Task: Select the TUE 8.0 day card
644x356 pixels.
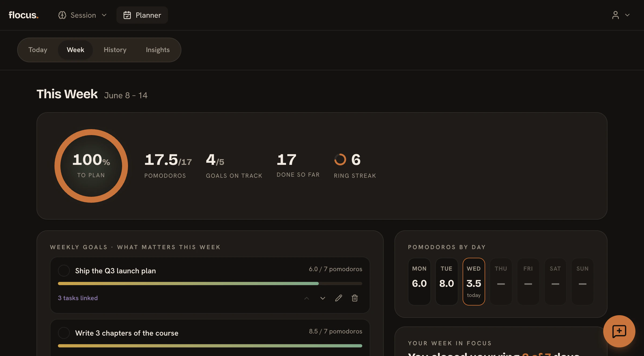Action: (x=447, y=282)
